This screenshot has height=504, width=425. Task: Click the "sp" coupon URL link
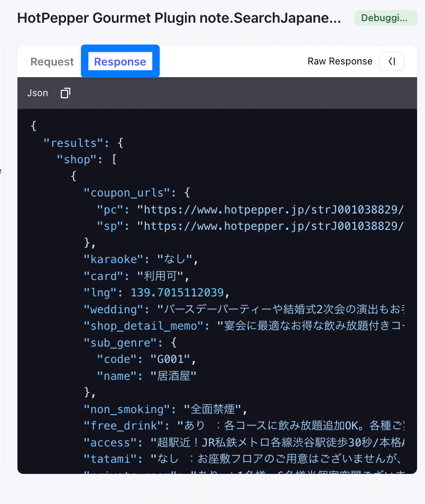coord(271,226)
